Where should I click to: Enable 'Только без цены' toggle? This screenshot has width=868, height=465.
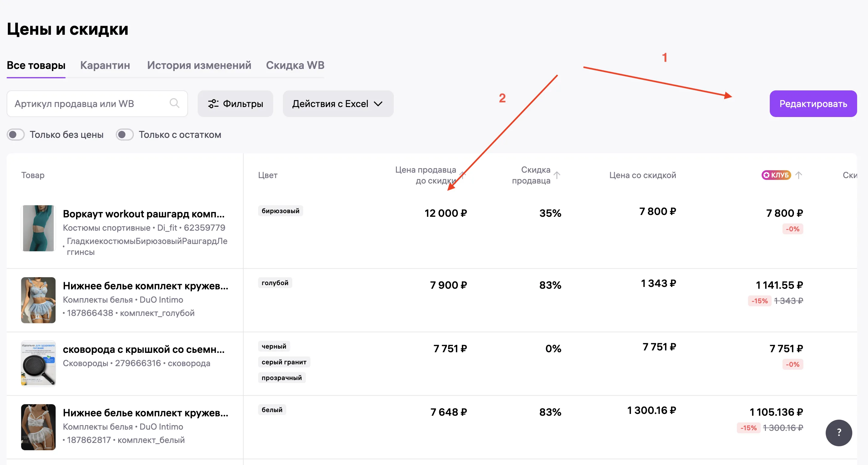16,135
